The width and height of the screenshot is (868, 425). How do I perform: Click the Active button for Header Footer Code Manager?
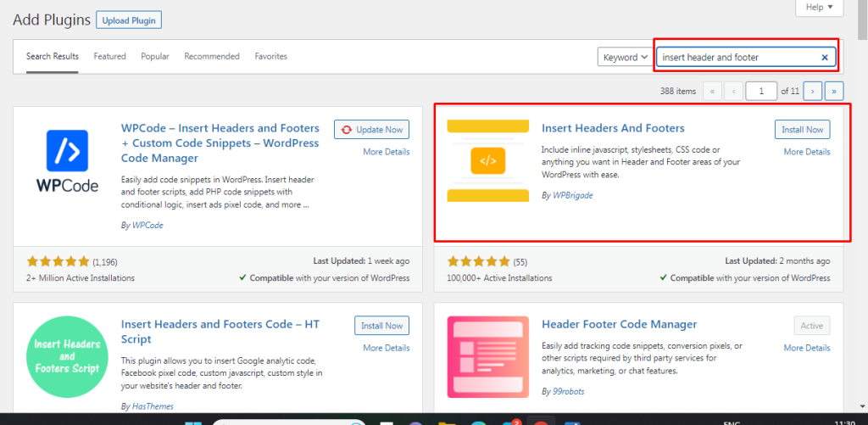point(811,326)
